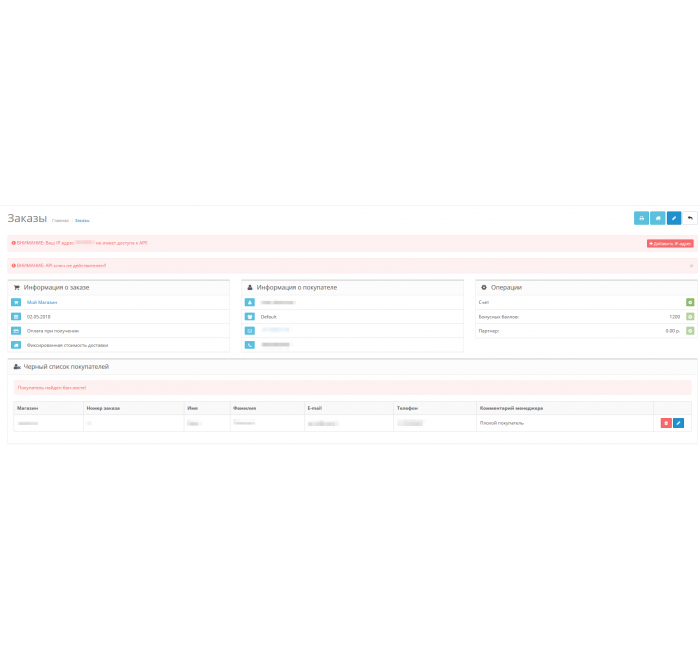Click the white back arrow button
Viewport: 700px width, 650px height.
click(x=690, y=218)
